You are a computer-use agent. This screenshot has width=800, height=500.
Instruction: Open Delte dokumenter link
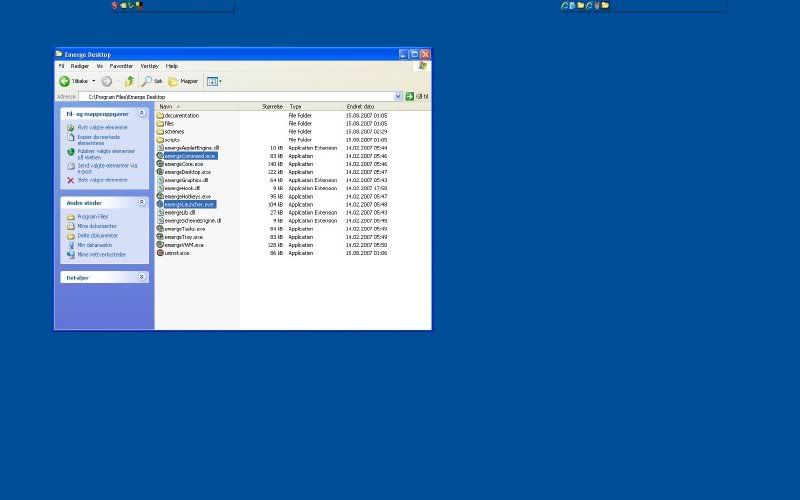[97, 236]
